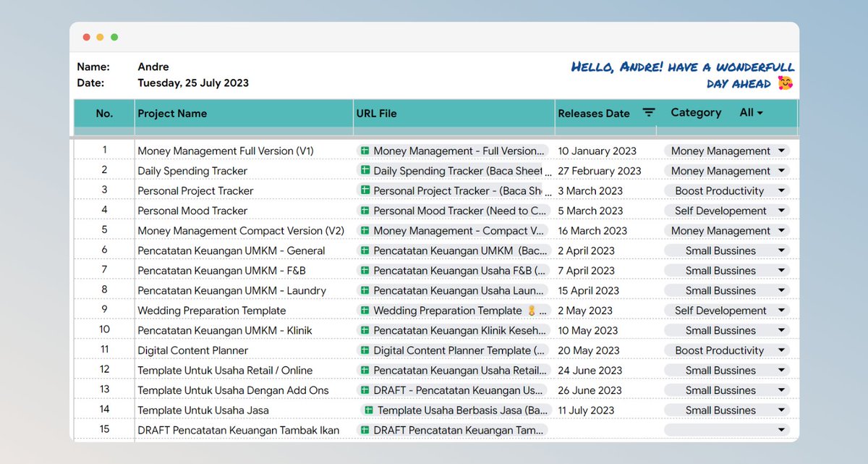
Task: Open the Sheets icon for Digital Content Planner
Action: click(364, 350)
